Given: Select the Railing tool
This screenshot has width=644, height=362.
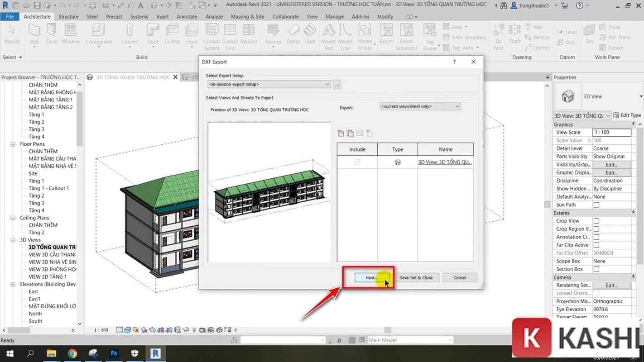Looking at the screenshot, I should click(x=273, y=35).
